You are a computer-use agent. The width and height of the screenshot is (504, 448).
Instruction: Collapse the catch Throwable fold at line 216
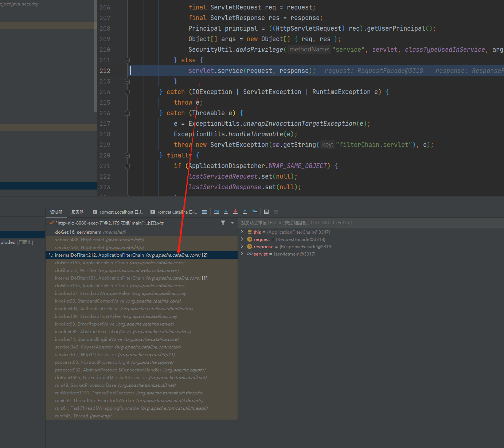click(127, 113)
